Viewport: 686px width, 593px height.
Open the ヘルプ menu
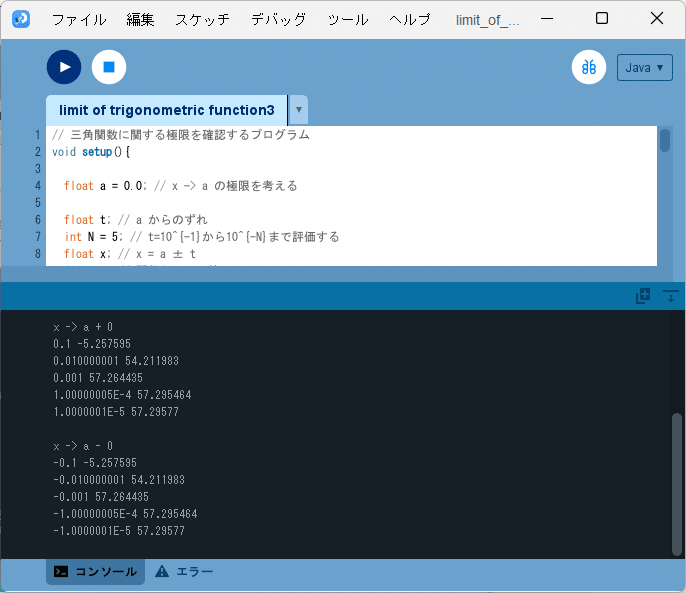(x=410, y=19)
